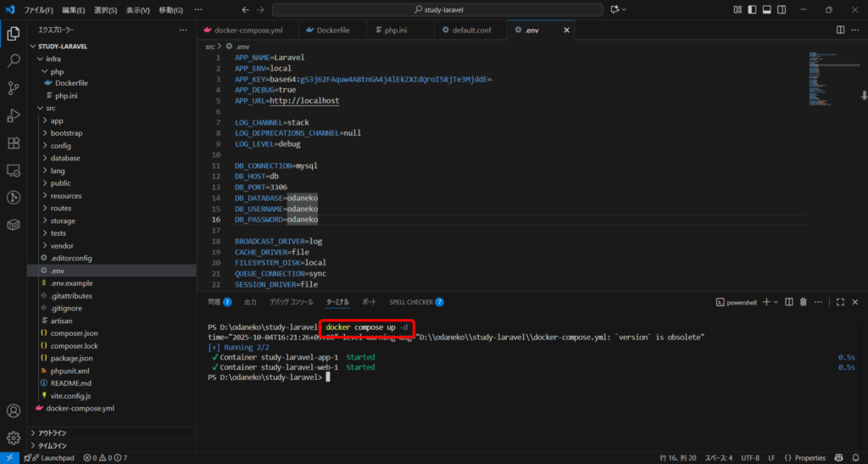Toggle the secondary sidebar visibility
Screen dimensions: 868x464
(781, 9)
